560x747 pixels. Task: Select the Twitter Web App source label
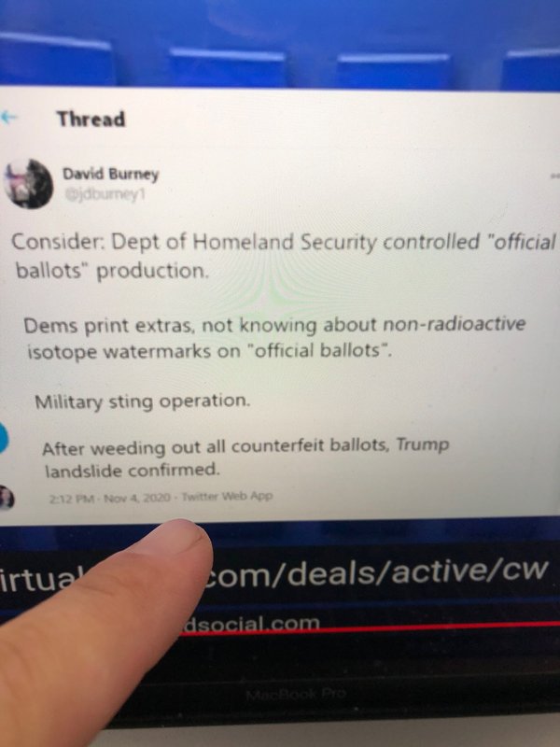coord(227,496)
